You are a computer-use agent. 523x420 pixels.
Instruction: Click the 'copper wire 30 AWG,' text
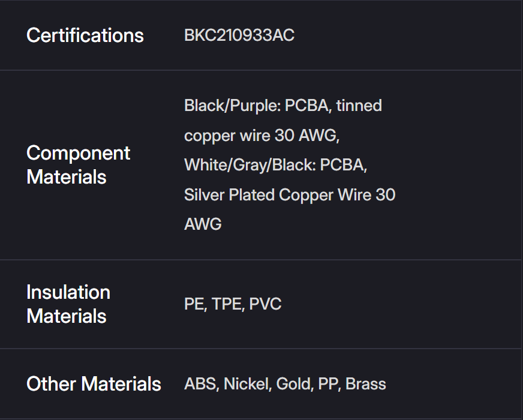click(x=262, y=136)
